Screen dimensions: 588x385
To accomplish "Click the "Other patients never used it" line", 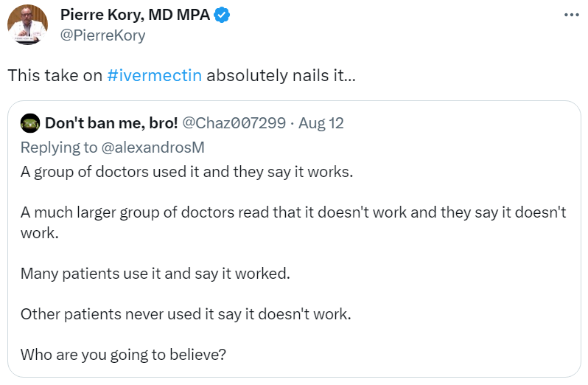I will click(x=186, y=313).
